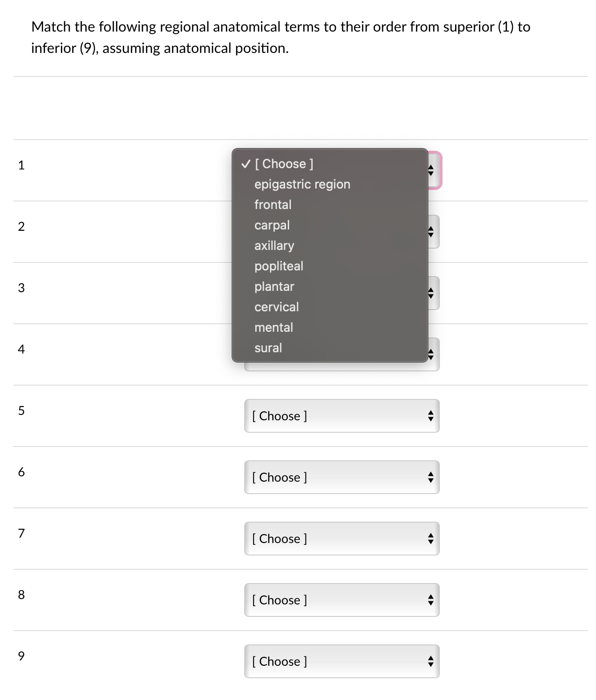Open the dropdown for row 7
The width and height of the screenshot is (596, 700).
341,539
